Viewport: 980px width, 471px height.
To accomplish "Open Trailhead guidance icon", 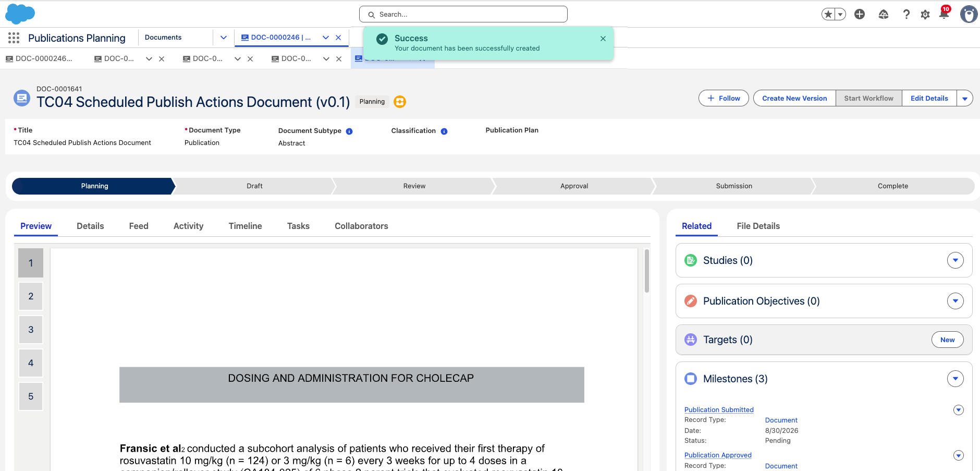I will tap(884, 14).
